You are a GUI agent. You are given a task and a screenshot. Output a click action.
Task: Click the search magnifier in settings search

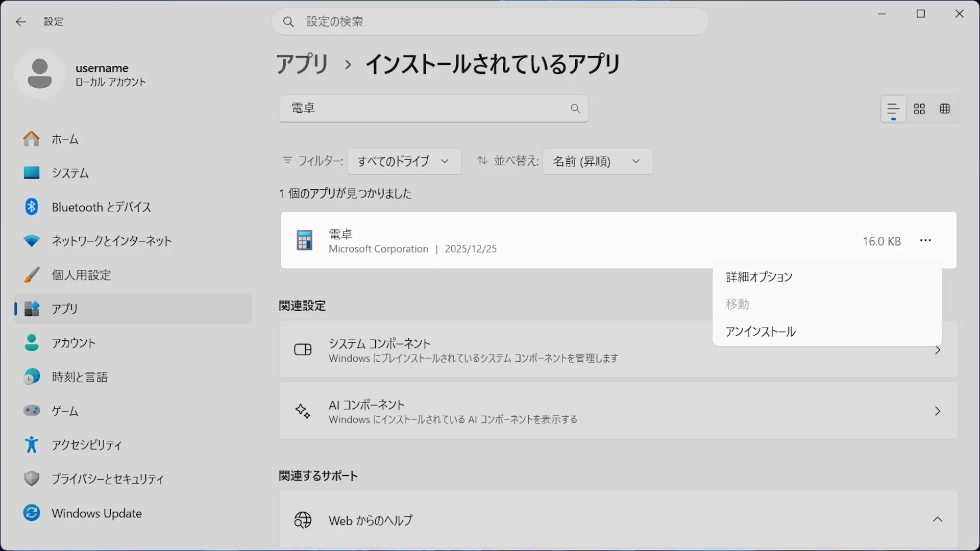pos(288,21)
